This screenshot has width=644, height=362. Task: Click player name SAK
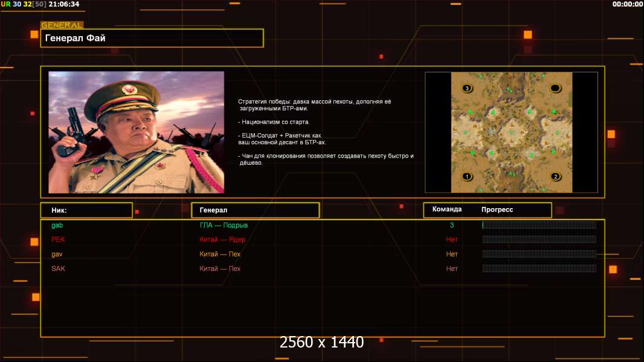point(59,268)
